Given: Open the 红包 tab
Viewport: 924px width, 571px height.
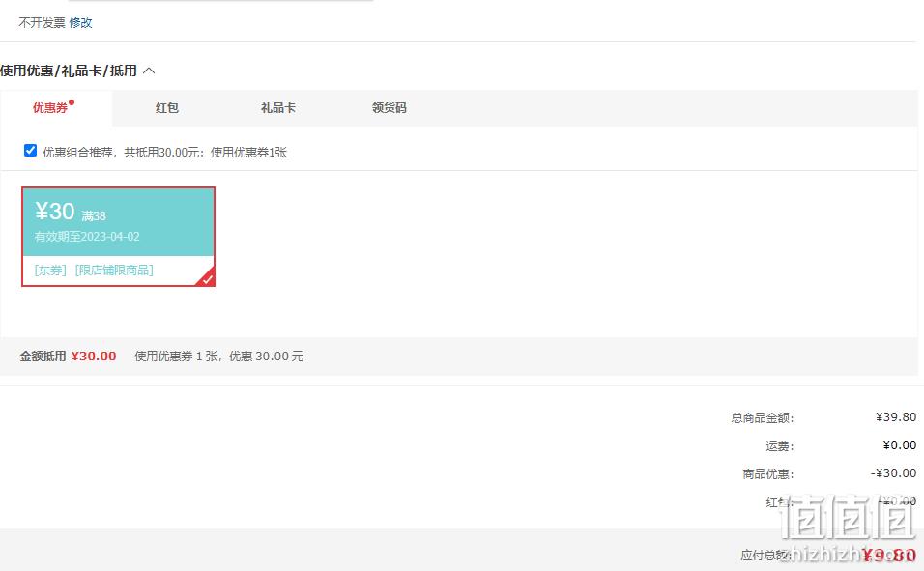Looking at the screenshot, I should [x=167, y=108].
